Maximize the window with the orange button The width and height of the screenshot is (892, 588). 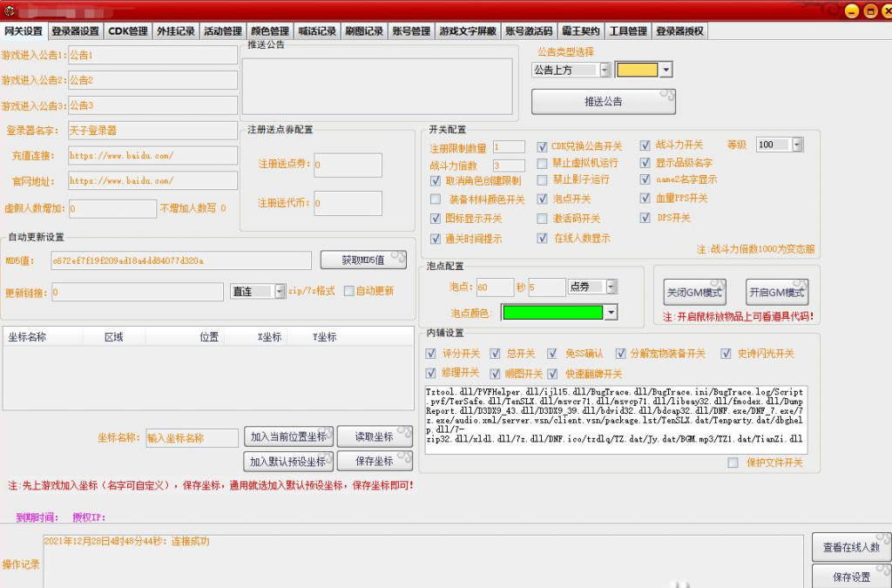tap(869, 10)
